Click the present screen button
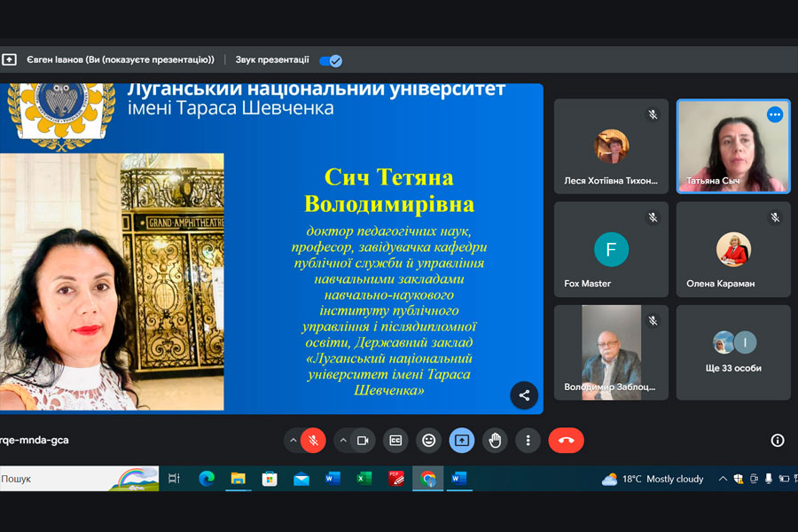The height and width of the screenshot is (532, 798). [462, 441]
